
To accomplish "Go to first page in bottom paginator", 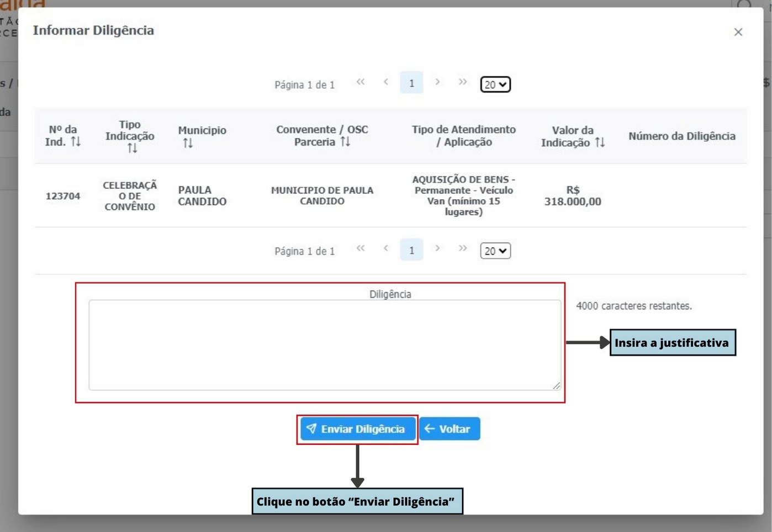I will [361, 248].
